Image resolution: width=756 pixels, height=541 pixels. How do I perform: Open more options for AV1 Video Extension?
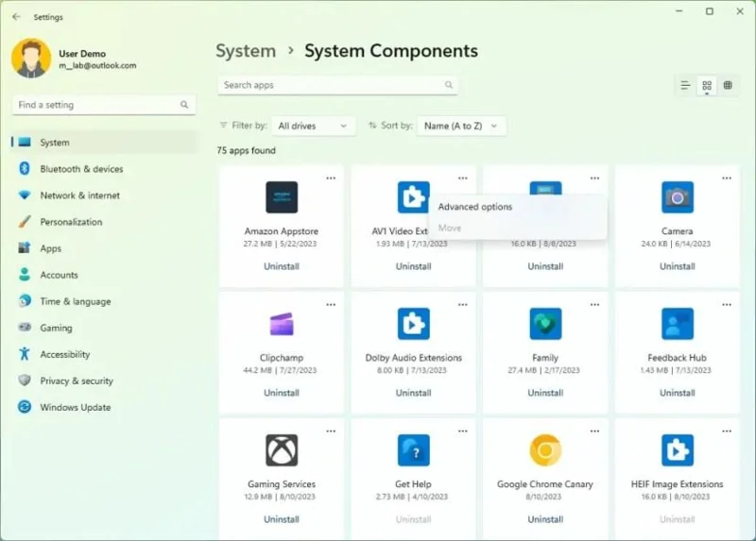[463, 178]
